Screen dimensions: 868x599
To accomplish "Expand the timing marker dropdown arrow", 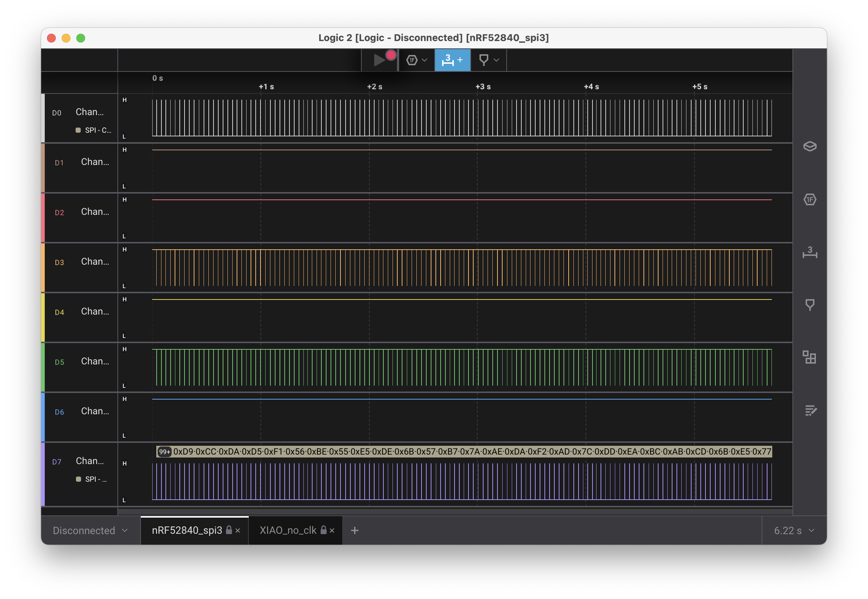I will (x=496, y=60).
